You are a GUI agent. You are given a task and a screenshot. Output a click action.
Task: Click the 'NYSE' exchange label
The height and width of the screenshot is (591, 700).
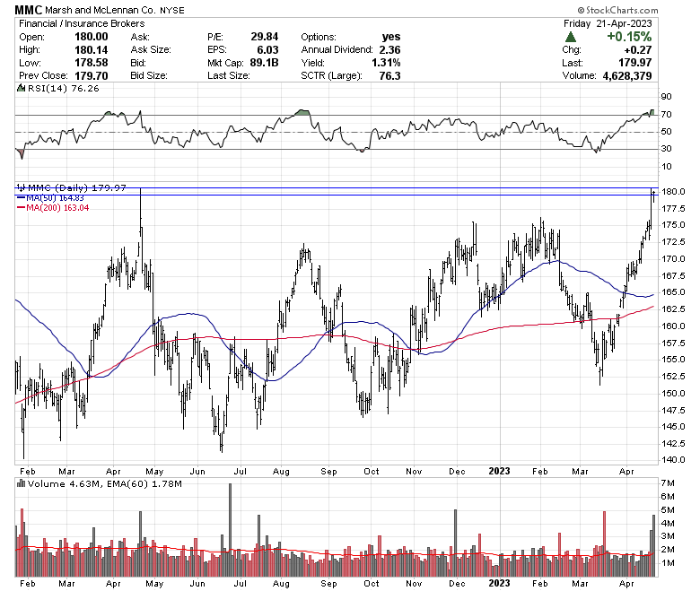coord(172,10)
